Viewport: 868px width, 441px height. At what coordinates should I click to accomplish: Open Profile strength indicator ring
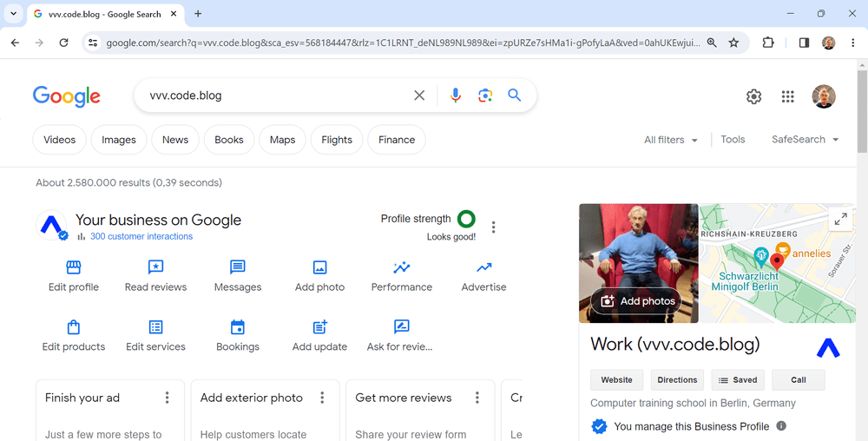(466, 219)
